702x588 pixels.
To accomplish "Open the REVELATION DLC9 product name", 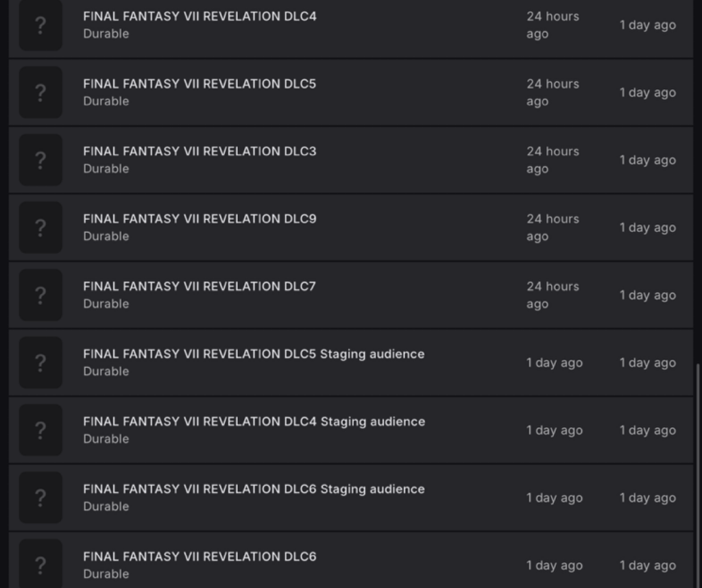I will (199, 219).
